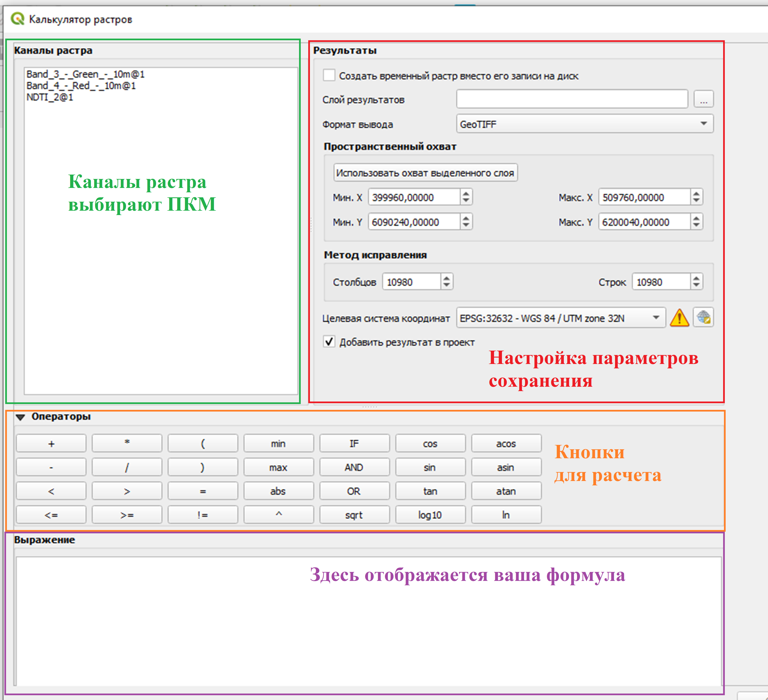Click the CRS warning triangle icon
This screenshot has height=700, width=768.
pos(679,318)
